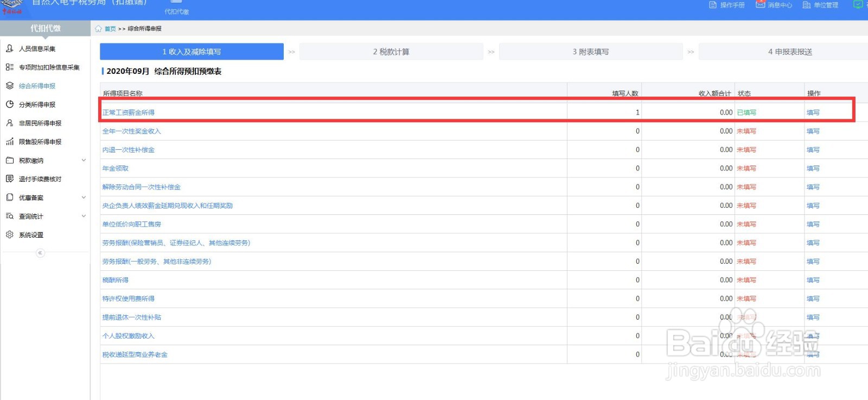Click the 单位管理 building icon
Screen dimensions: 868x400
tap(807, 5)
